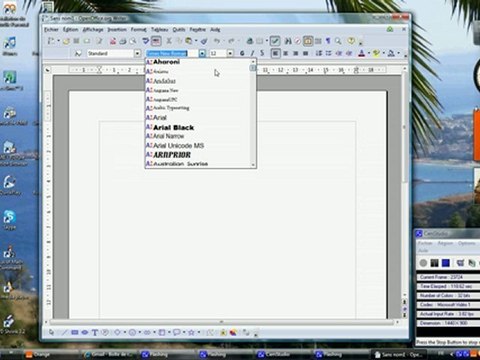Enable Justified paragraph alignment
480x360 pixels.
coord(305,53)
